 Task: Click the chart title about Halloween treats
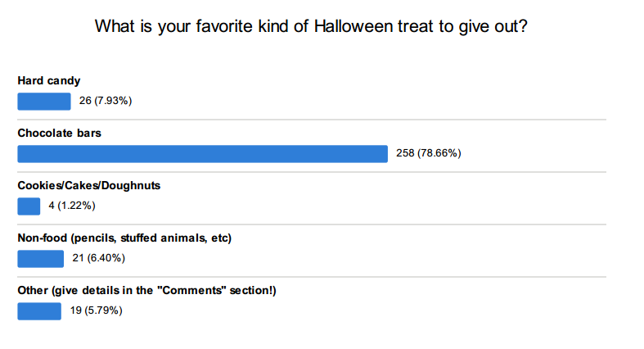[311, 27]
